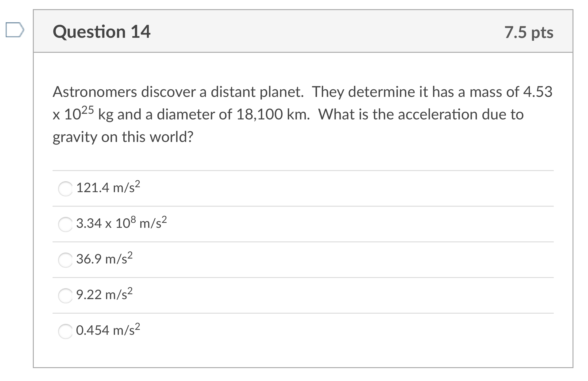Select the 3.34 x 10⁸ m/s² answer option
The image size is (588, 381).
coord(65,224)
